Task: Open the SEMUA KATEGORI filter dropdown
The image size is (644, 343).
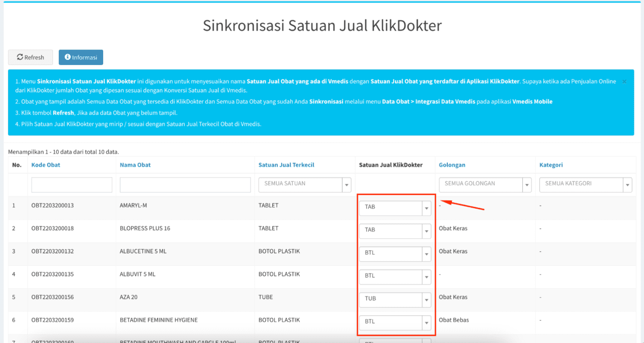Action: 586,185
